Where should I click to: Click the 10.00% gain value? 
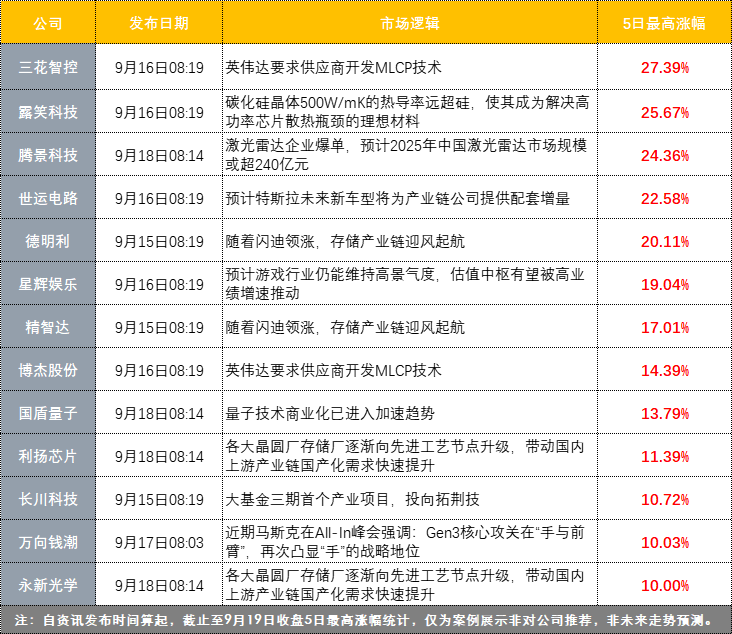point(665,585)
